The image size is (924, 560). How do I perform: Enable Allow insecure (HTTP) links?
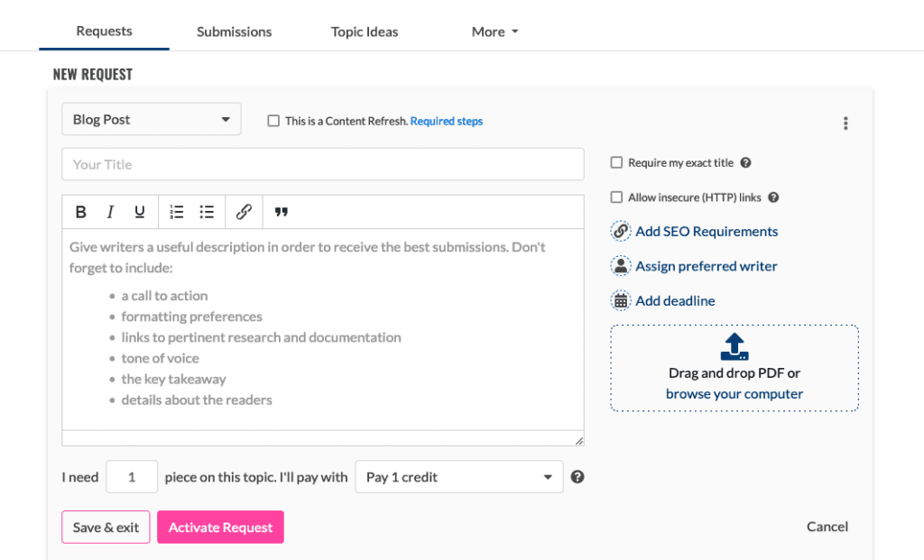[616, 197]
